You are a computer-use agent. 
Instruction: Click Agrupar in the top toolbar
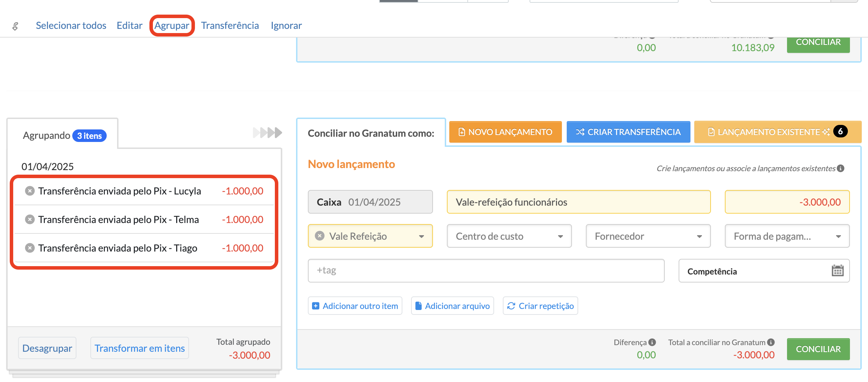172,25
